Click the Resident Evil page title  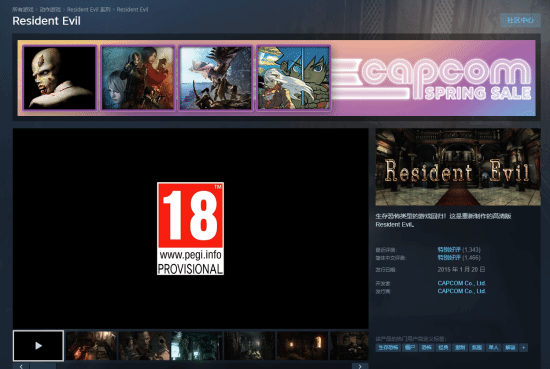pyautogui.click(x=46, y=21)
